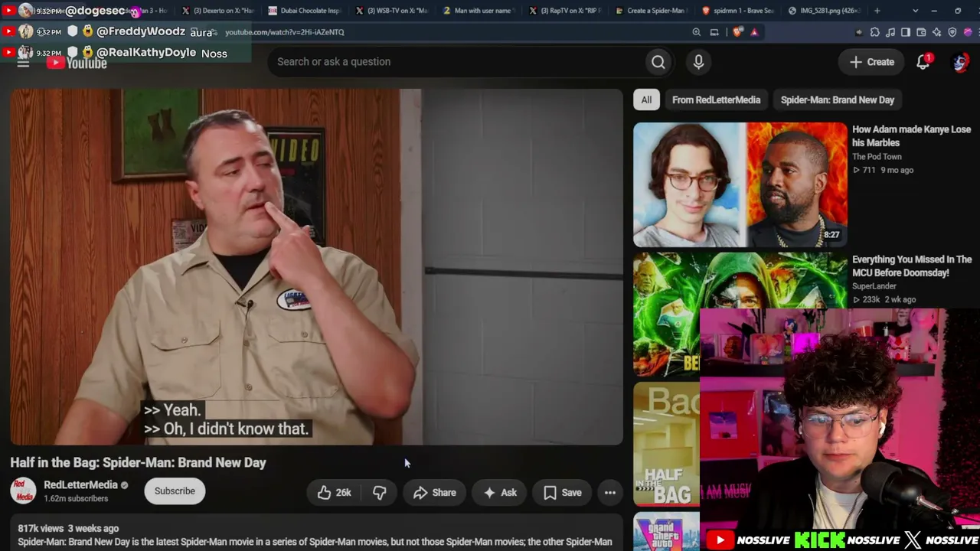This screenshot has height=551, width=980.
Task: Open the new tab plus button
Action: [x=877, y=11]
